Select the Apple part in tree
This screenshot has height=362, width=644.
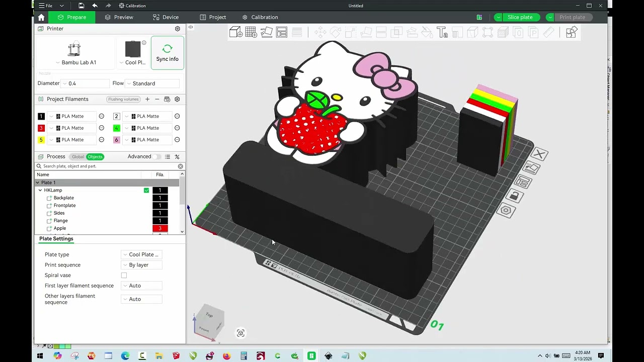pos(60,228)
